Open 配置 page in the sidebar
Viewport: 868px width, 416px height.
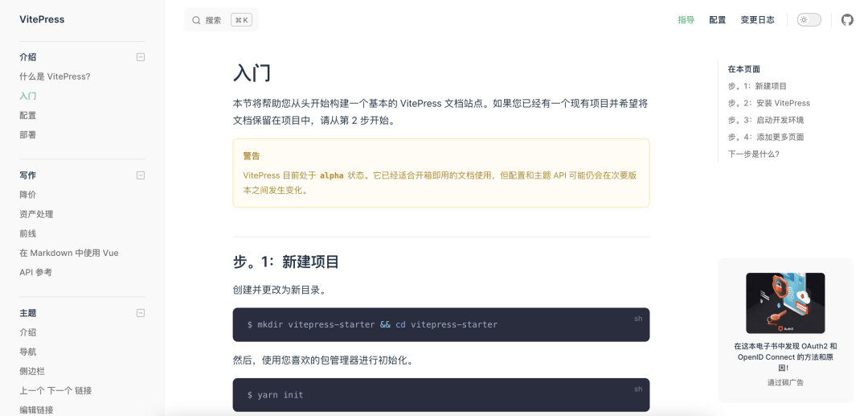27,115
